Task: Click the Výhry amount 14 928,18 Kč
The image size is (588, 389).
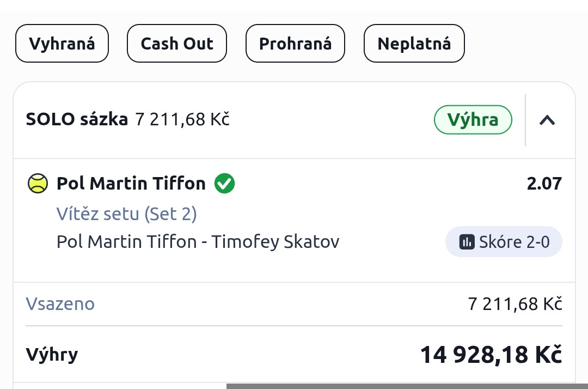Action: 491,355
